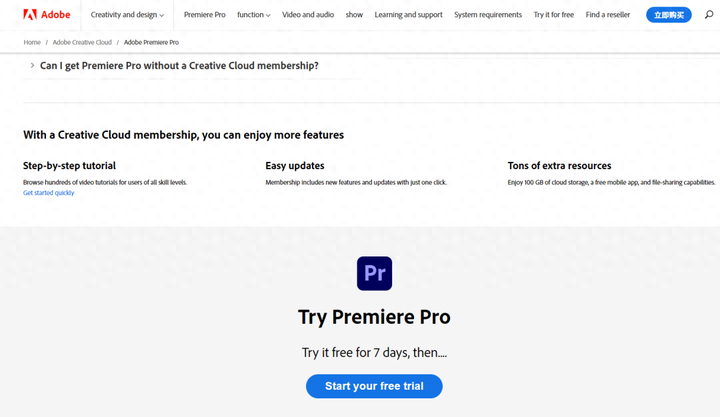Open the function dropdown menu
Image resolution: width=720 pixels, height=417 pixels.
pyautogui.click(x=253, y=15)
